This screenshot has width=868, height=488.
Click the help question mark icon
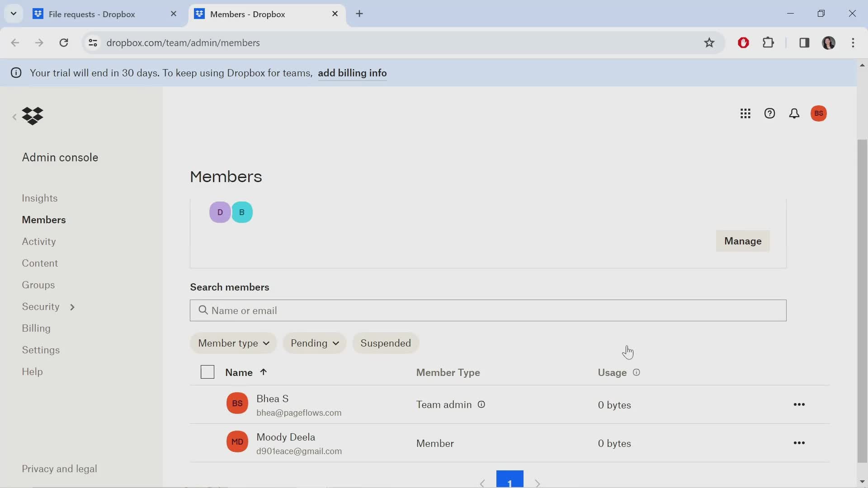770,113
